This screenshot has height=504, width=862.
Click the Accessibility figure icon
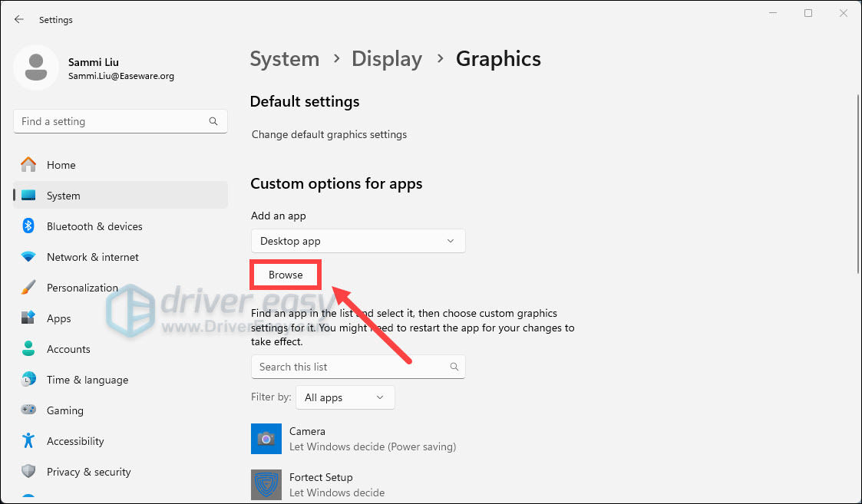point(28,441)
